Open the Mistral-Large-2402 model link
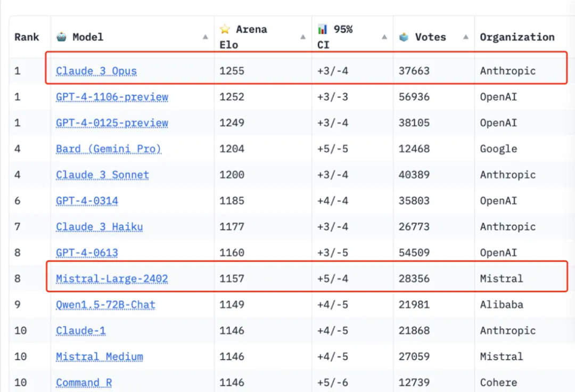The height and width of the screenshot is (392, 575). [112, 279]
